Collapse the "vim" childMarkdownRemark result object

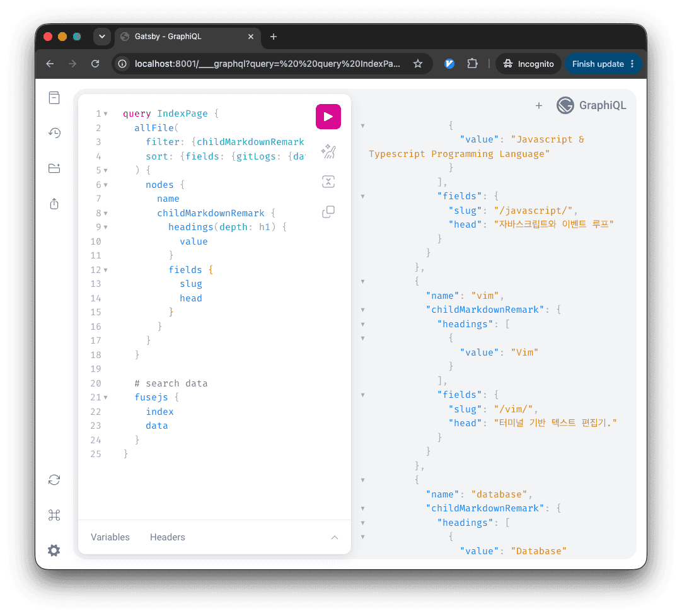pos(363,310)
